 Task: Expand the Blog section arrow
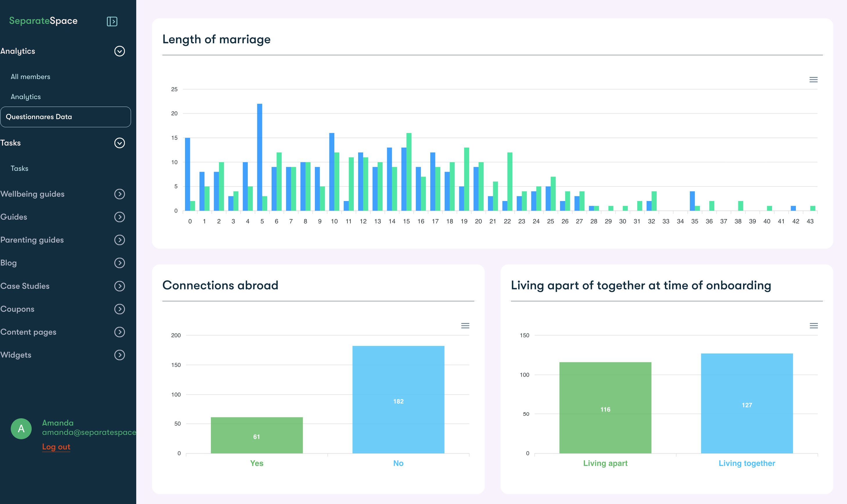pos(120,263)
